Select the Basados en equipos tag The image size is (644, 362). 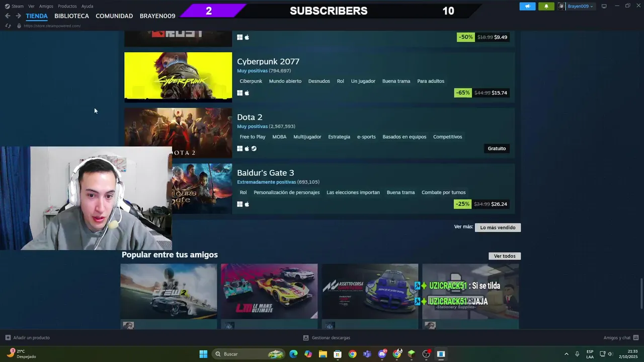point(405,137)
